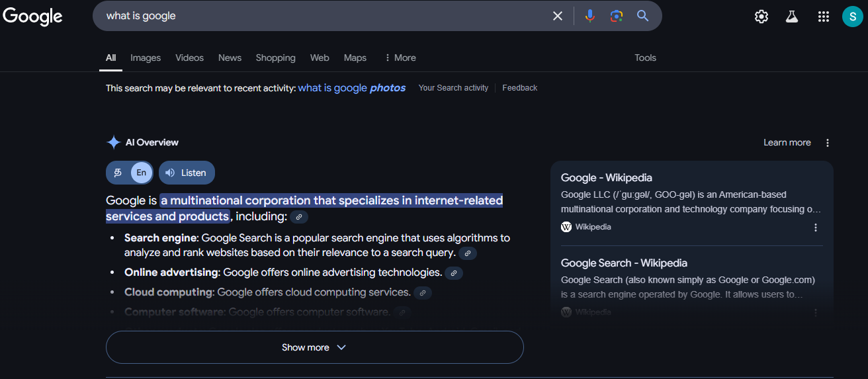Open three-dot menu on Google - Wikipedia card

point(816,228)
